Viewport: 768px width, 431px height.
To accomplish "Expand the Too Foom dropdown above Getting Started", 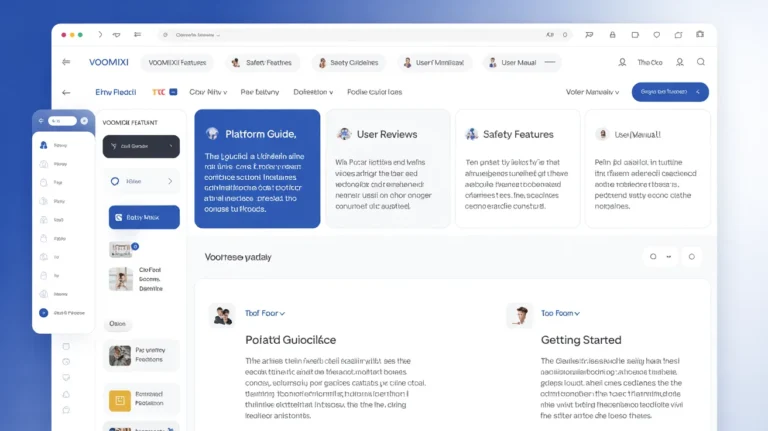I will coord(560,313).
